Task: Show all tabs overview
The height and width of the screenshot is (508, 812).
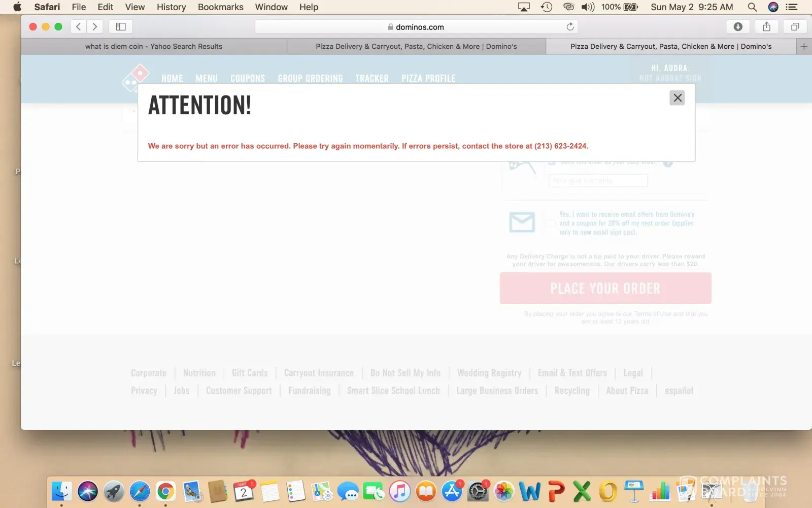Action: (x=795, y=27)
